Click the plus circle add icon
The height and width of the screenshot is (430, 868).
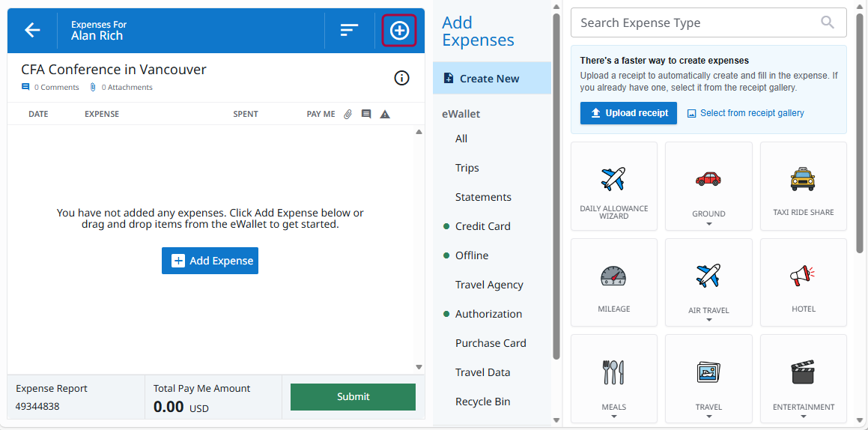[399, 30]
